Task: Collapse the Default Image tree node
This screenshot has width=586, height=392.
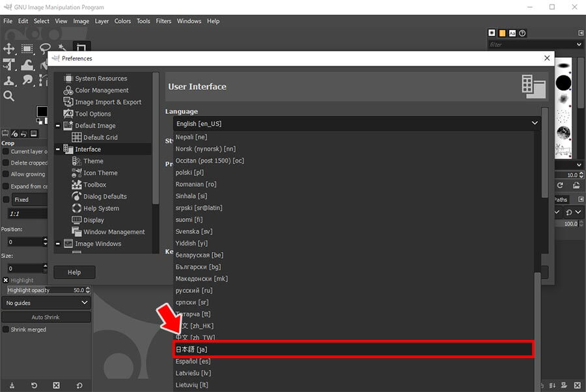Action: (x=58, y=126)
